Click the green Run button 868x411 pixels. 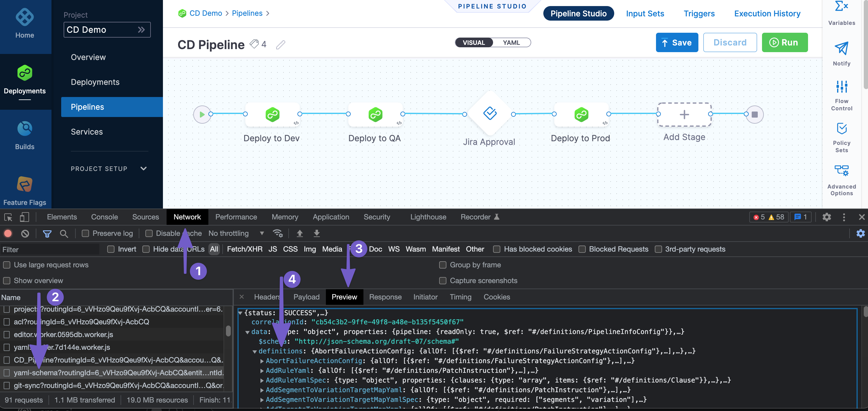(x=784, y=42)
